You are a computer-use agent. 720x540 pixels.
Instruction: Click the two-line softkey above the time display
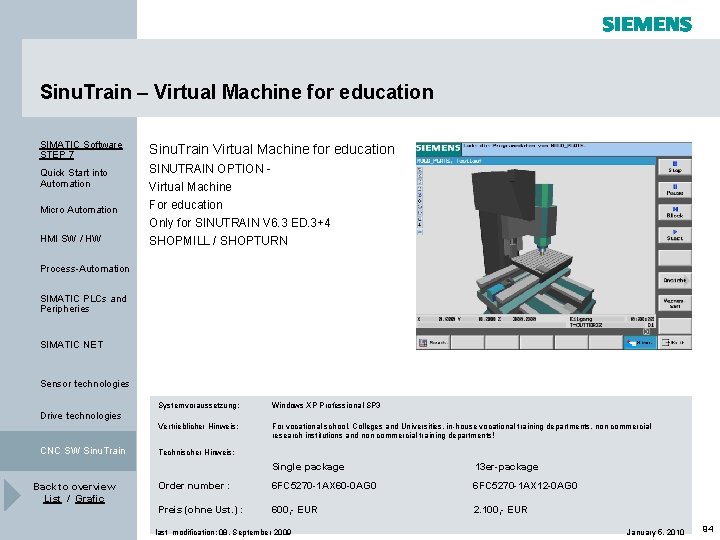[675, 303]
